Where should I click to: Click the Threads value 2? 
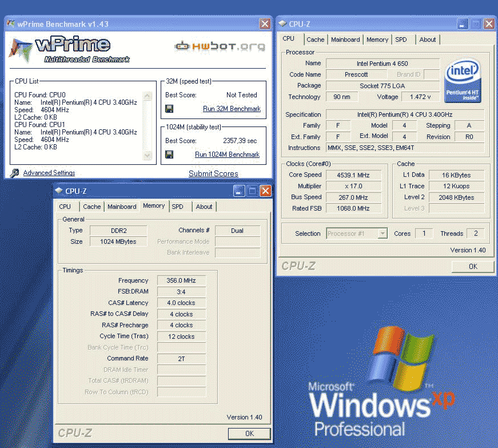coord(476,233)
